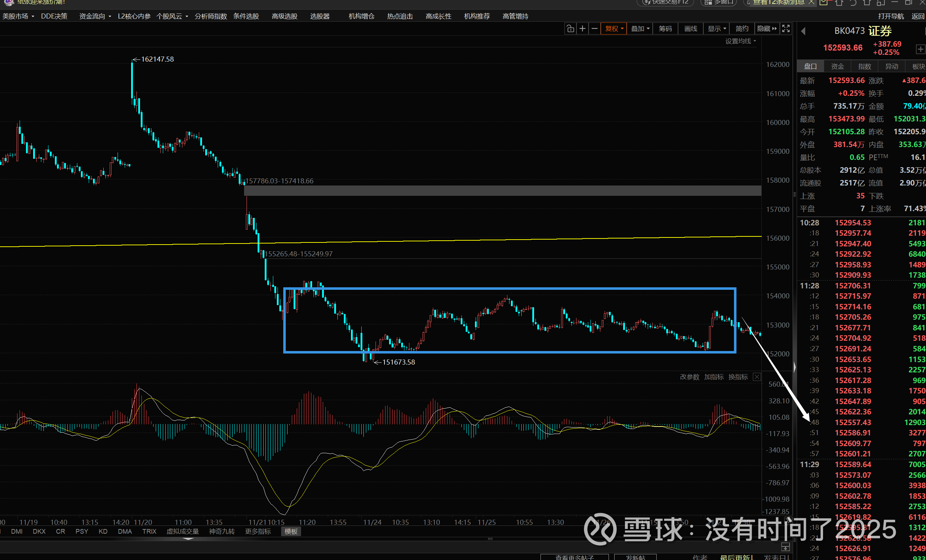This screenshot has width=926, height=560.
Task: Toggle 筹码 chip distribution display
Action: (x=665, y=28)
